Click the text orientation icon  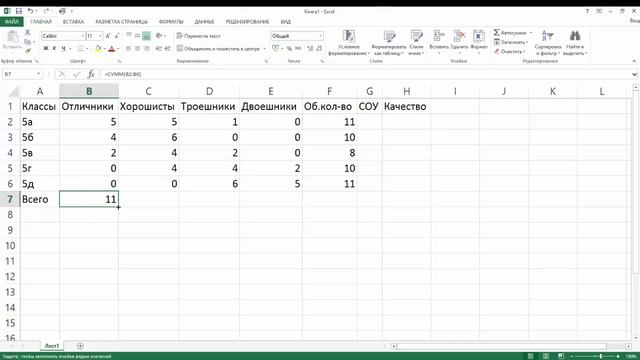click(159, 36)
